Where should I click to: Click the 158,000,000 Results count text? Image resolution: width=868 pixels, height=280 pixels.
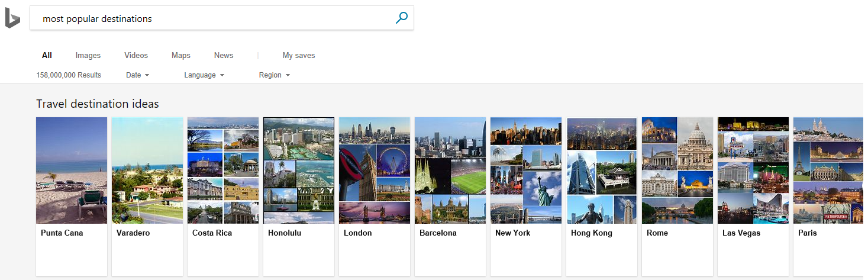[x=69, y=75]
